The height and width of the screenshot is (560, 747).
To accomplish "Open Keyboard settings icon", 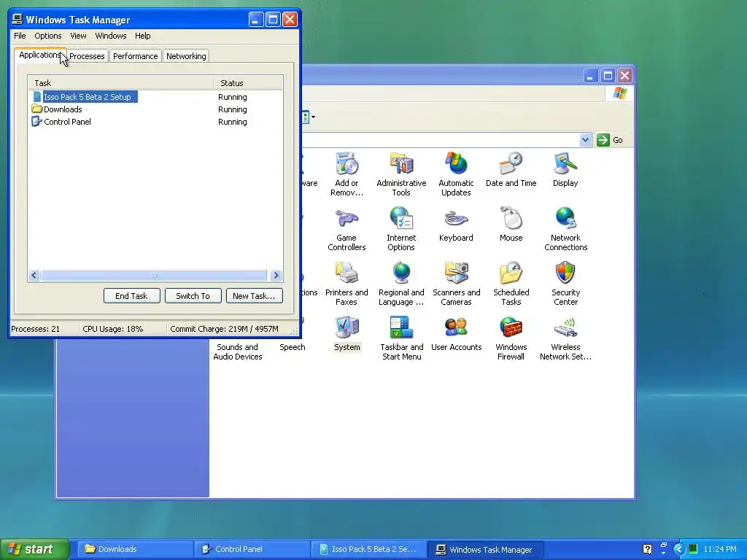I will pos(456,219).
